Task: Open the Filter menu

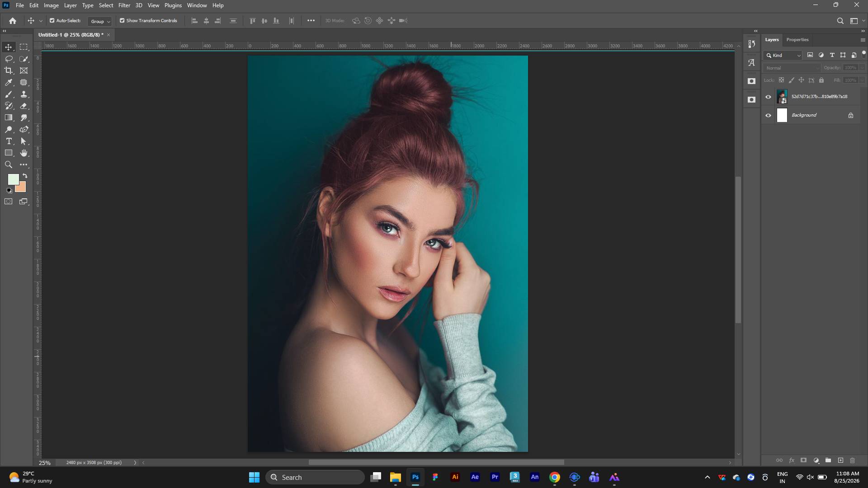Action: [124, 5]
